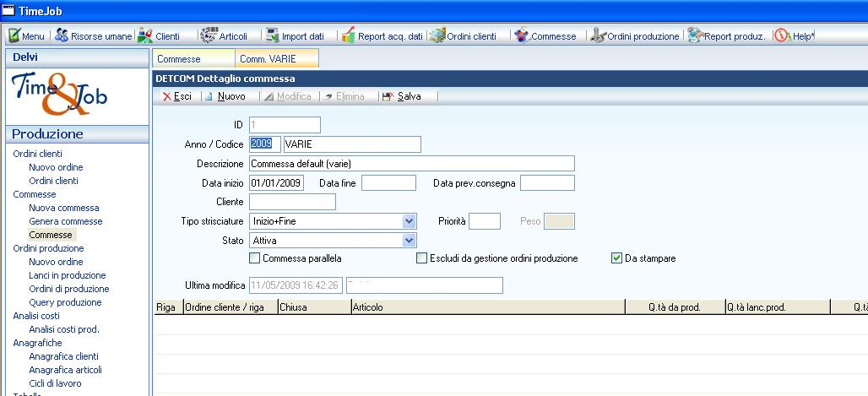This screenshot has height=396, width=868.
Task: Select the Comm. VARIE tab
Action: pos(277,59)
